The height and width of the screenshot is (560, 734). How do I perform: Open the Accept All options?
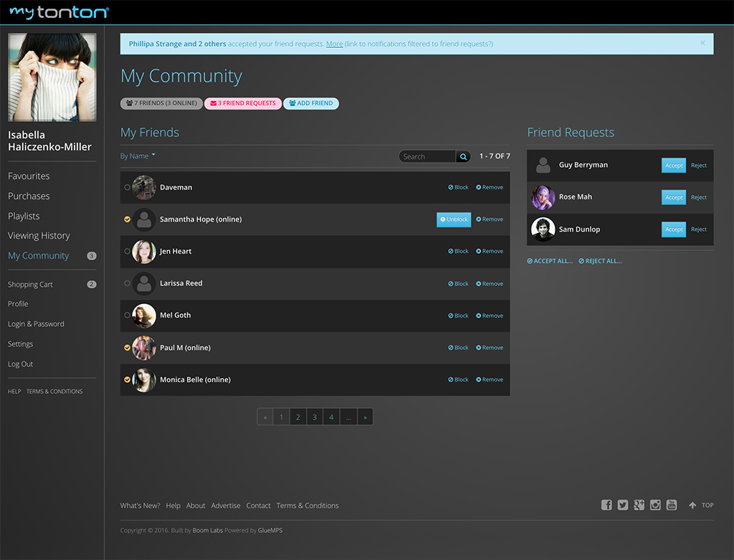[x=550, y=261]
